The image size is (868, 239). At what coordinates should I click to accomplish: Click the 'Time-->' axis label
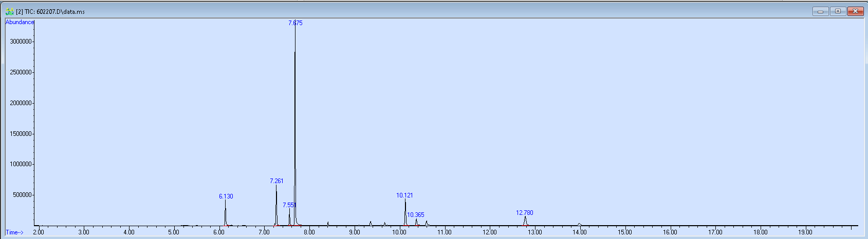pos(14,232)
